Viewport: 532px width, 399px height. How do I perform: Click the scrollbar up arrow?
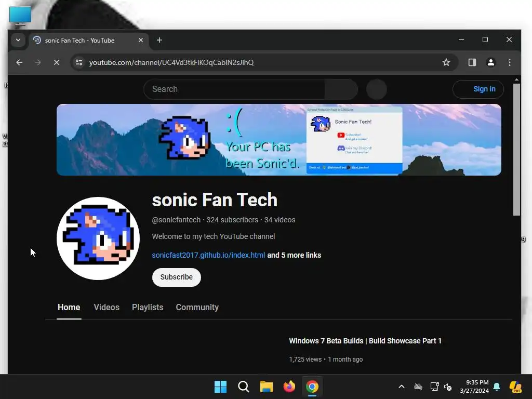(x=516, y=79)
